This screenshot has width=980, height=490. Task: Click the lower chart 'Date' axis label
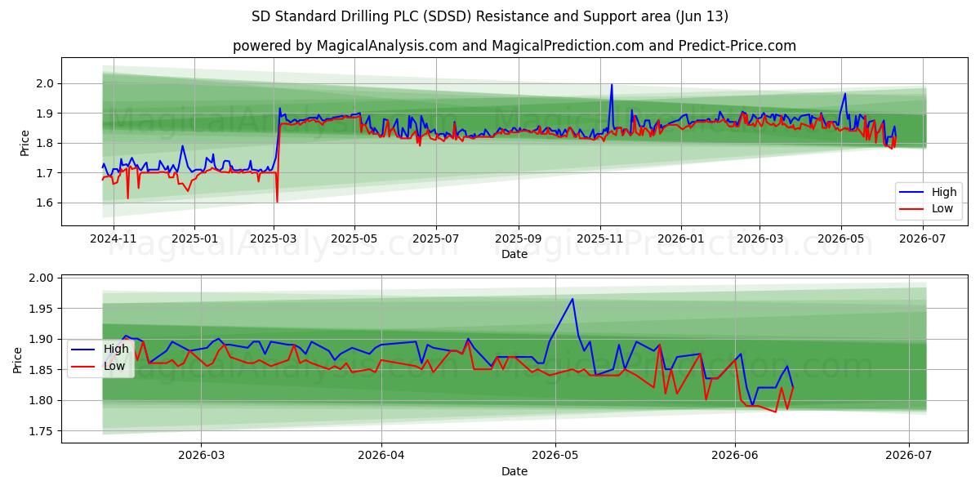coord(514,472)
